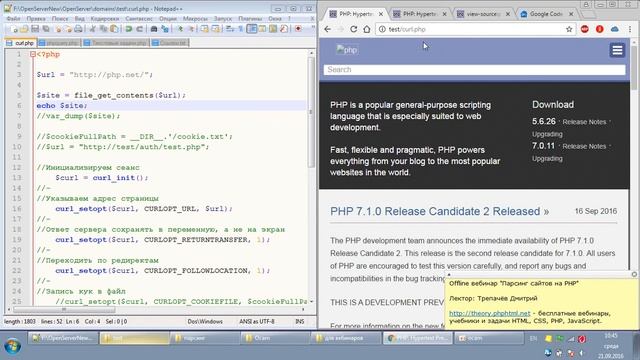The image size is (640, 360).
Task: Go forward in Chrome
Action: tap(340, 29)
